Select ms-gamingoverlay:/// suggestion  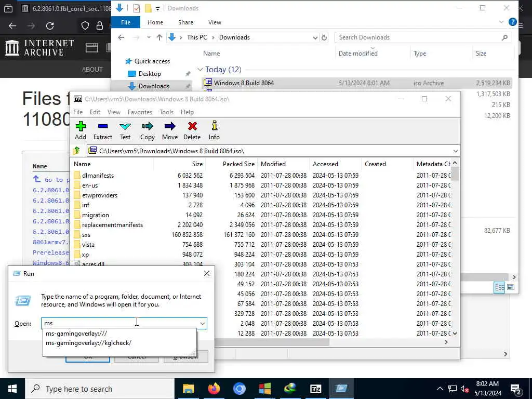click(119, 334)
